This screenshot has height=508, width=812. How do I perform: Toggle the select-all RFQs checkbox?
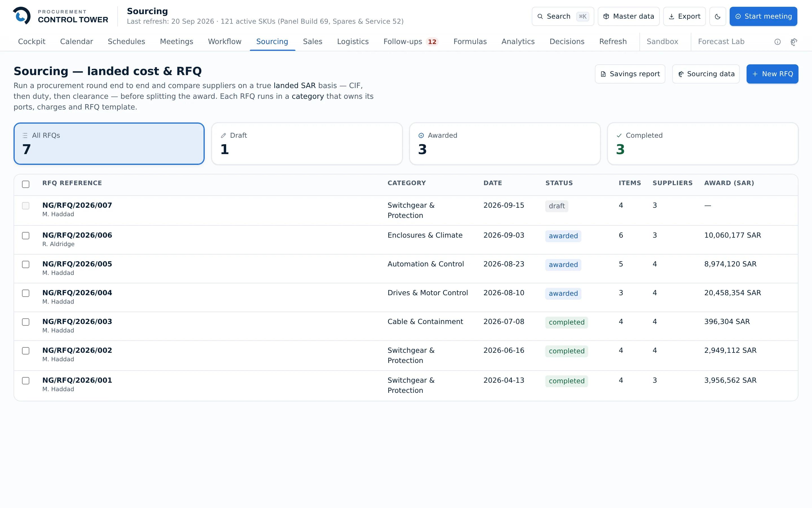[x=25, y=184]
